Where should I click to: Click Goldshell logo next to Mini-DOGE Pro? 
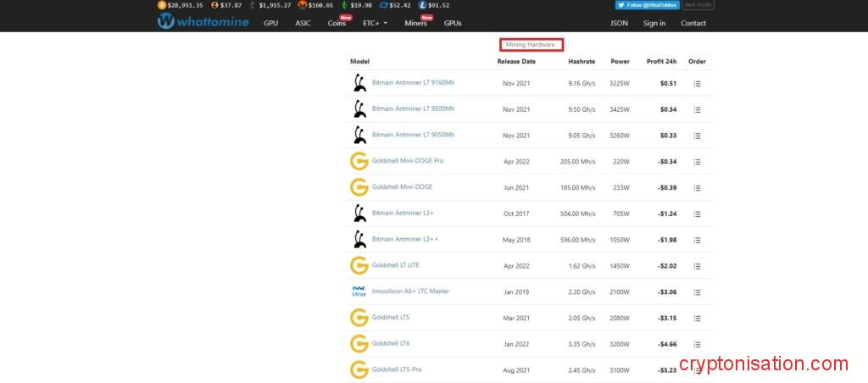click(359, 161)
